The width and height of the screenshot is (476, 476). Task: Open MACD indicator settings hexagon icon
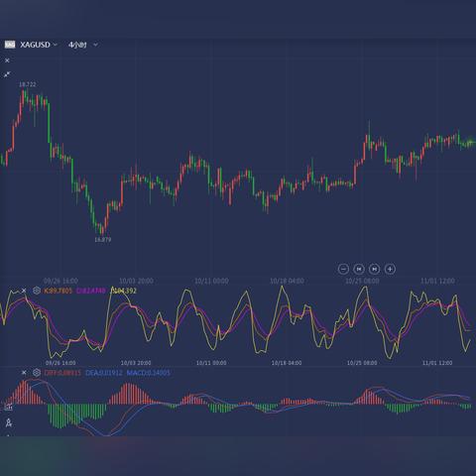pyautogui.click(x=37, y=373)
